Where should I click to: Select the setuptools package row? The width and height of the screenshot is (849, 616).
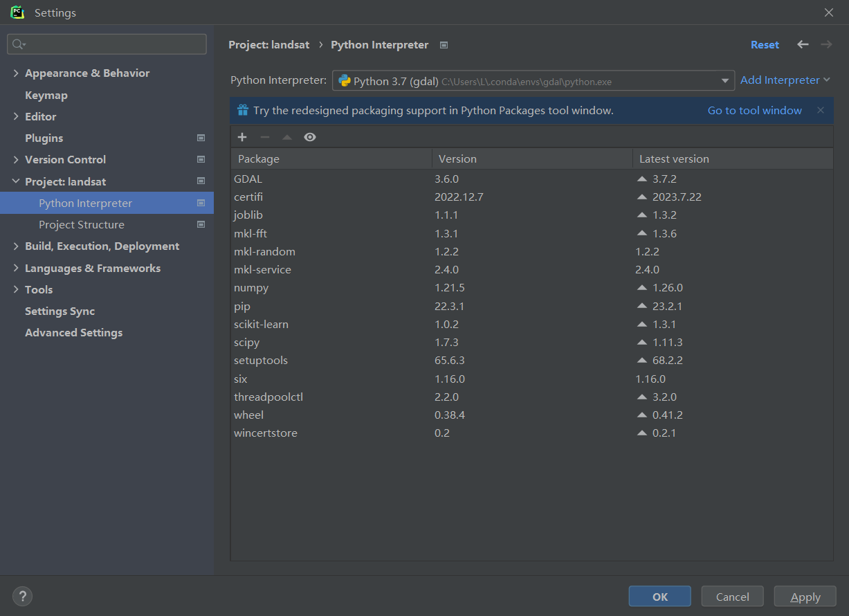click(x=532, y=360)
